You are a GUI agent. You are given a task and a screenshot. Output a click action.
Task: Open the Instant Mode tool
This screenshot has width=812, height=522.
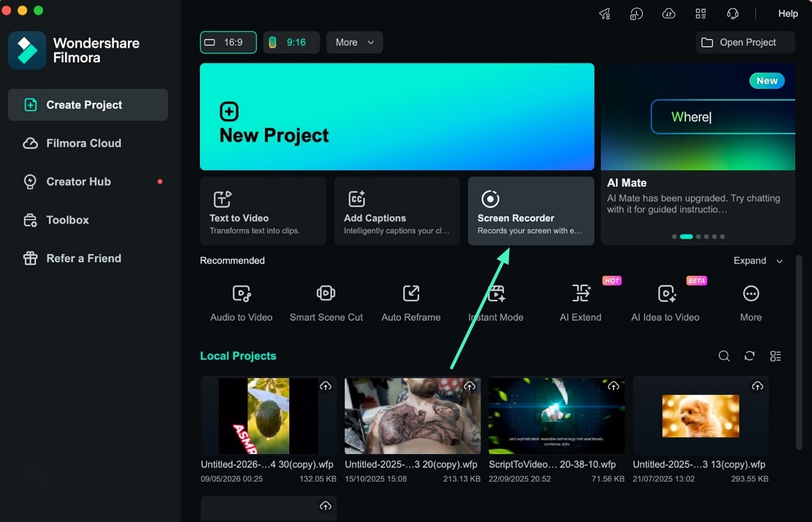496,303
